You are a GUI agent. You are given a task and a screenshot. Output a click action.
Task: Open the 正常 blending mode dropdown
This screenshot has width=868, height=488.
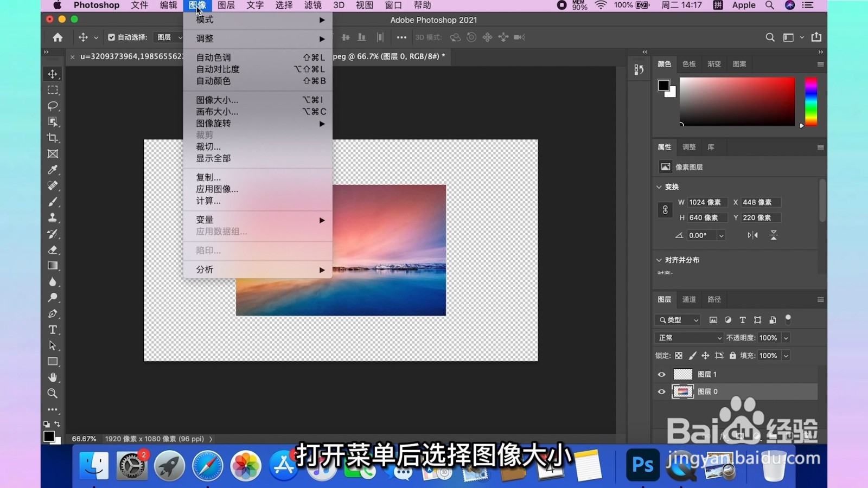click(688, 337)
